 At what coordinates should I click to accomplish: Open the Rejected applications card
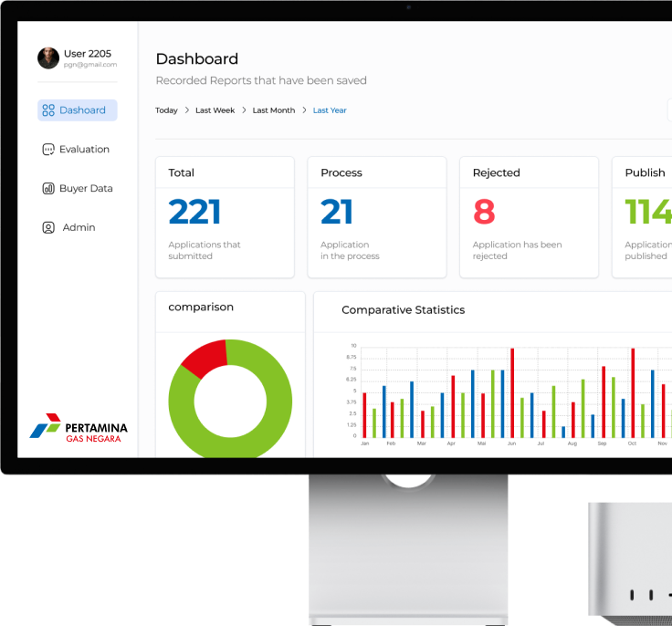529,217
